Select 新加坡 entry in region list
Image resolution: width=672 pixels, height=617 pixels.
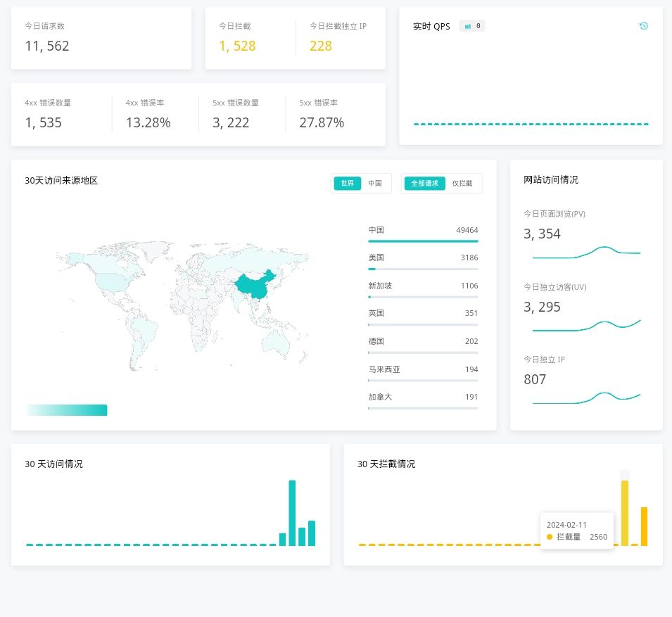pos(422,289)
